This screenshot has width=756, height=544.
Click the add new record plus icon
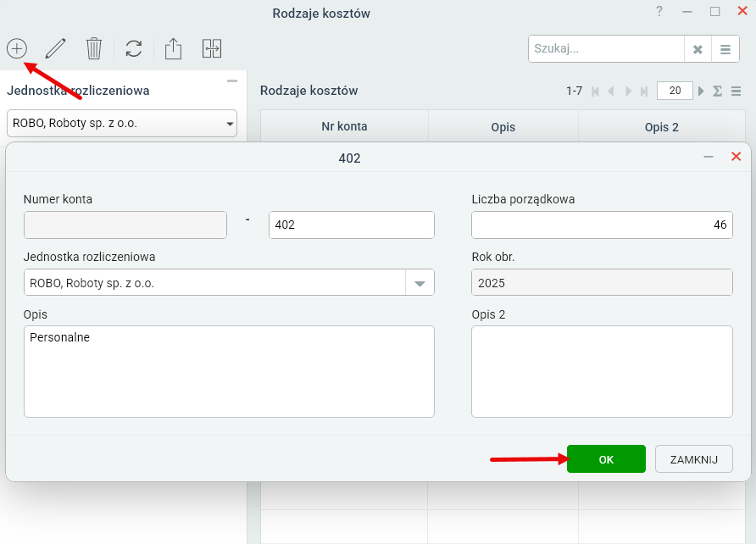[x=17, y=48]
